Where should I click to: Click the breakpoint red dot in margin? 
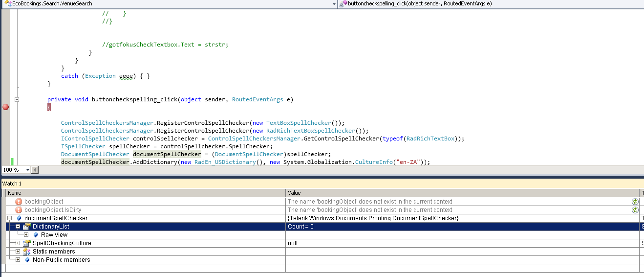click(x=6, y=107)
